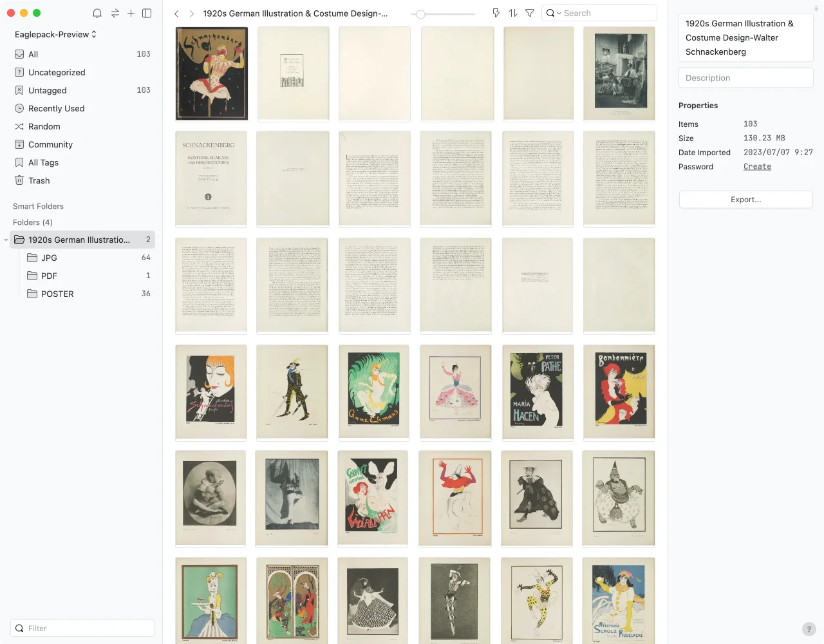Click the switch library arrows icon
824x644 pixels.
click(x=115, y=13)
